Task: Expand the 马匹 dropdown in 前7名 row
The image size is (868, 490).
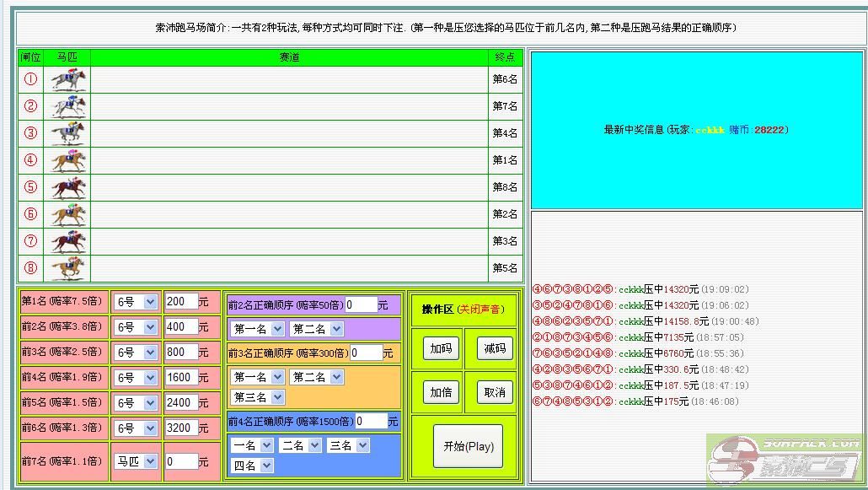Action: click(136, 461)
